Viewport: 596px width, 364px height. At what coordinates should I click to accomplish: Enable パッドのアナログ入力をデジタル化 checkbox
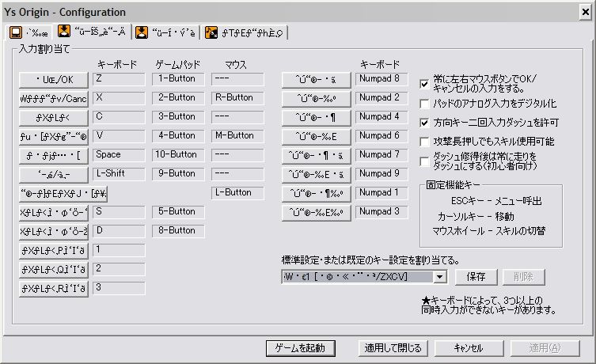[x=424, y=104]
